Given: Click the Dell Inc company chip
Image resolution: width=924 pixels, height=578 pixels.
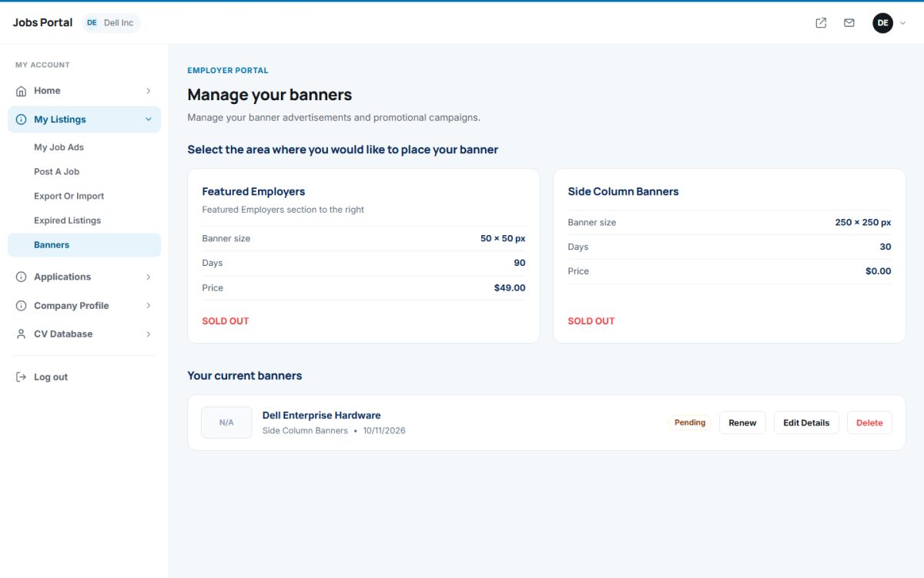Looking at the screenshot, I should pos(111,23).
